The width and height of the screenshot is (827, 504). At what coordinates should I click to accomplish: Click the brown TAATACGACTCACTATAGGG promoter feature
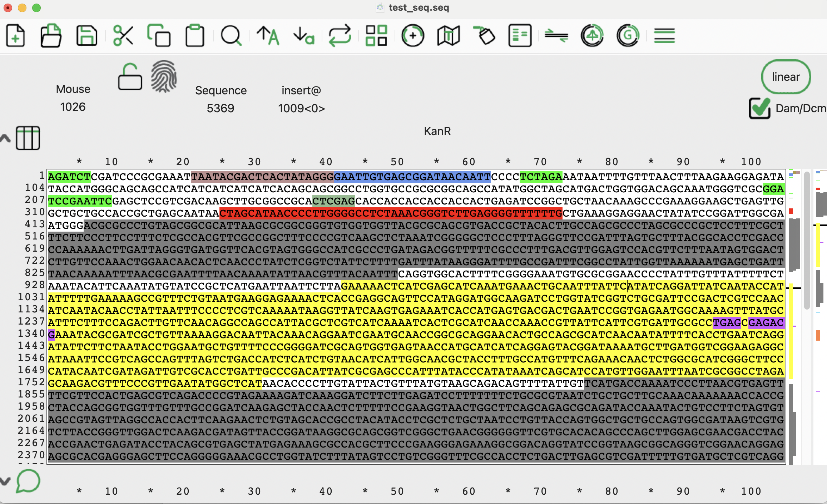pyautogui.click(x=262, y=177)
